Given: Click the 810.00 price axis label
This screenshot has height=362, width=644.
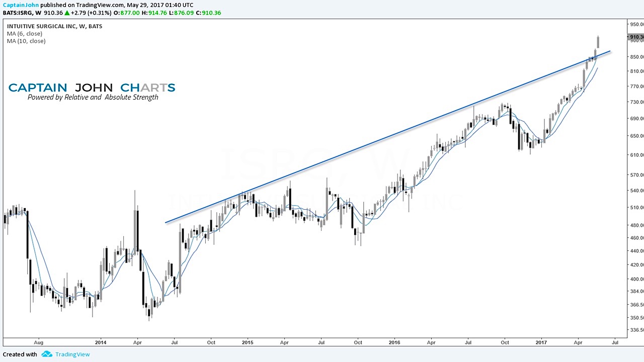Looking at the screenshot, I should 636,71.
